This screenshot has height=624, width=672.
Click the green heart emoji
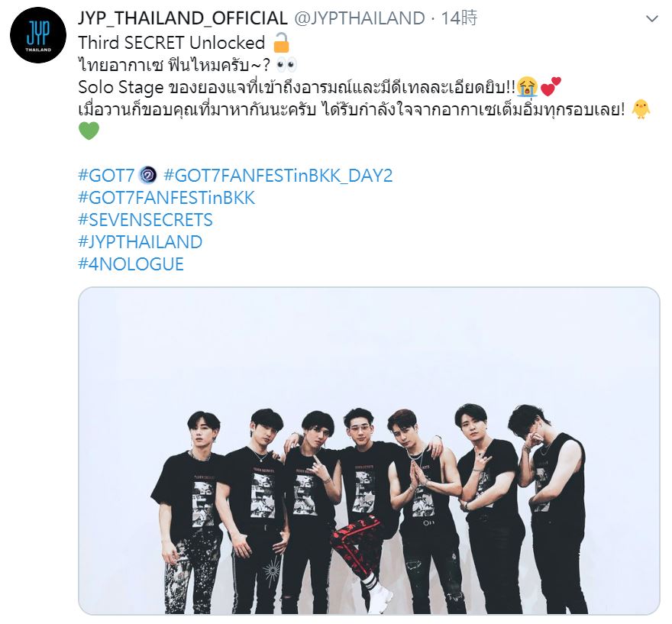tap(89, 131)
